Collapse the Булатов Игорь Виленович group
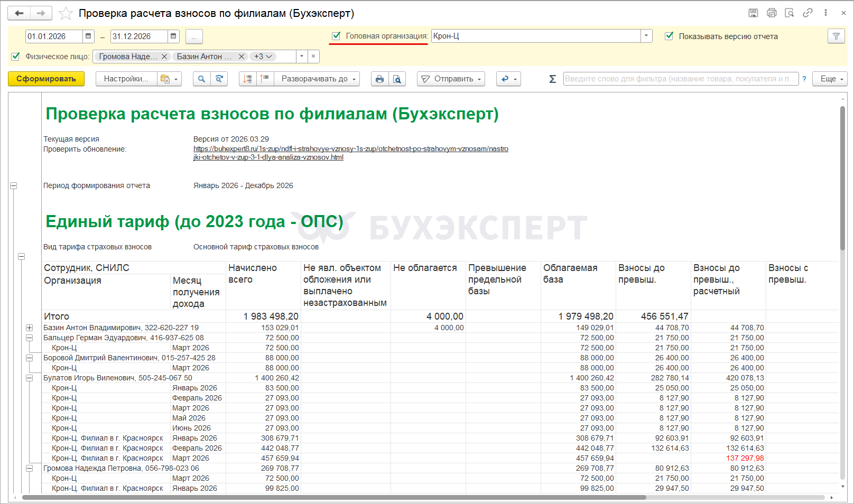This screenshot has width=854, height=504. [x=30, y=378]
